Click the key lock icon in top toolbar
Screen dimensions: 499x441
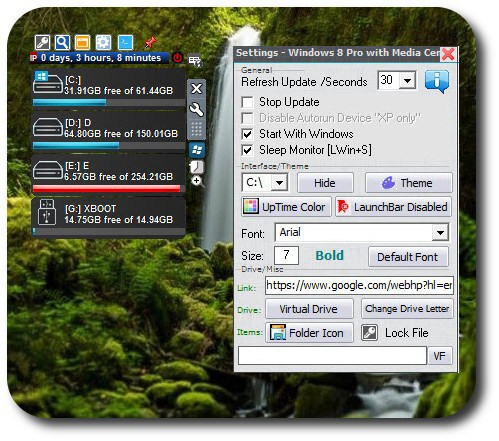(42, 43)
